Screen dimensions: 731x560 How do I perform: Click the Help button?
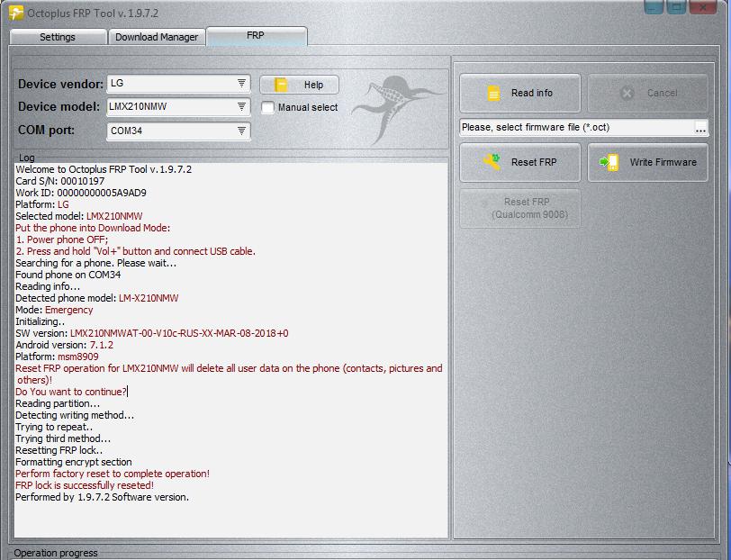coord(299,85)
